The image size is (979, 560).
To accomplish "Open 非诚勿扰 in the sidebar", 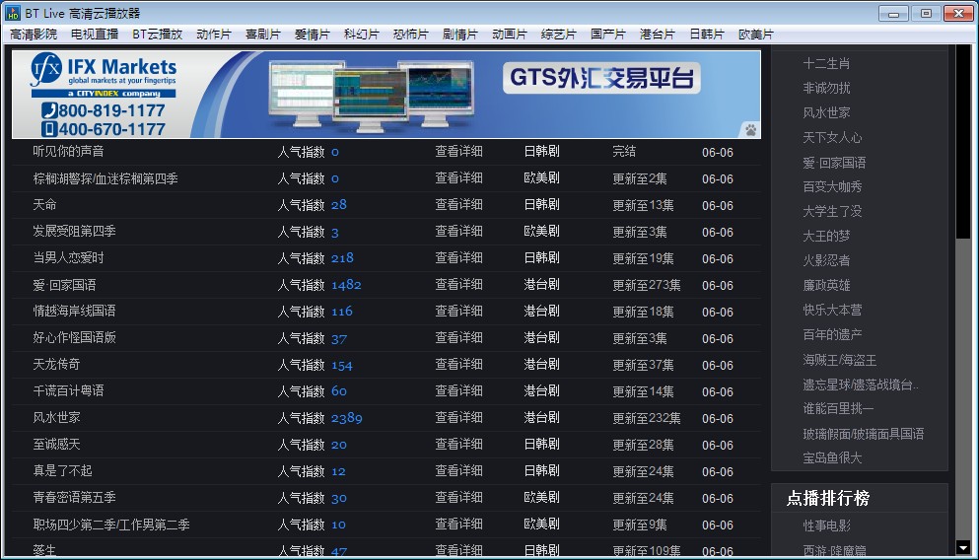I will [x=826, y=88].
